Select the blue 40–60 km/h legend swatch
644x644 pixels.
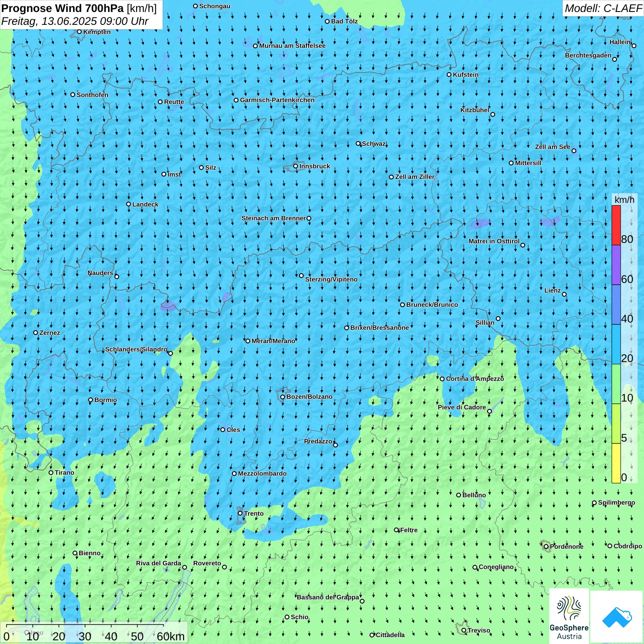616,305
